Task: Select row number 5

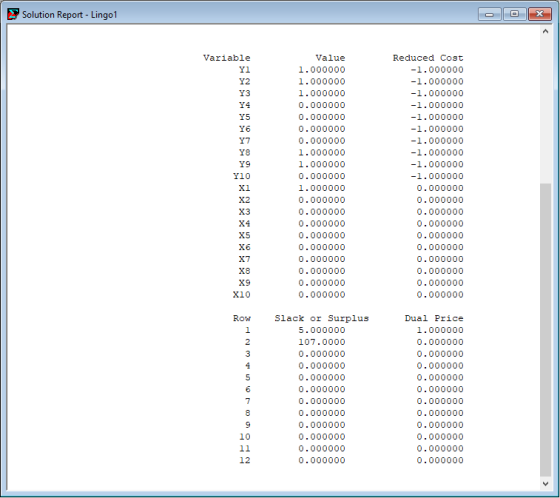Action: pos(248,377)
